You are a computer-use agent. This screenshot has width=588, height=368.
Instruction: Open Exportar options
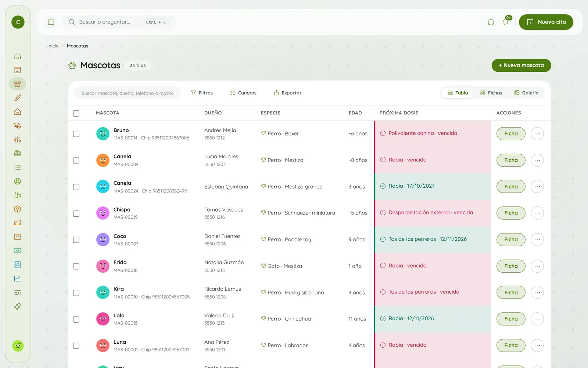pyautogui.click(x=288, y=93)
